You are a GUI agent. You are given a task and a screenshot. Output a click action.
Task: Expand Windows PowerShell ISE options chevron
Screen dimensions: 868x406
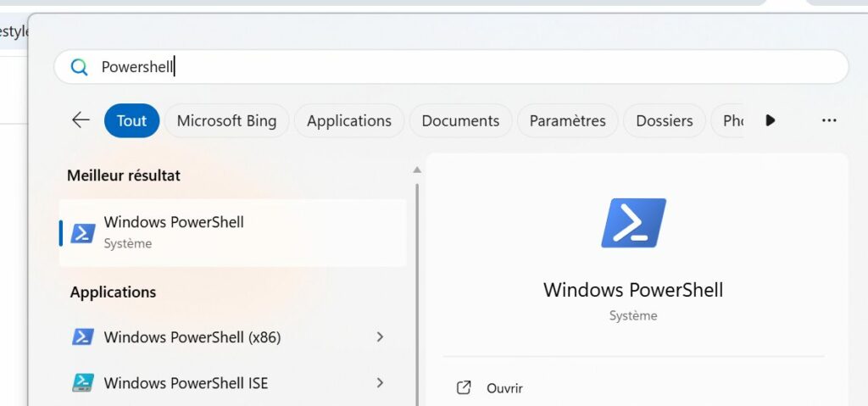(380, 383)
